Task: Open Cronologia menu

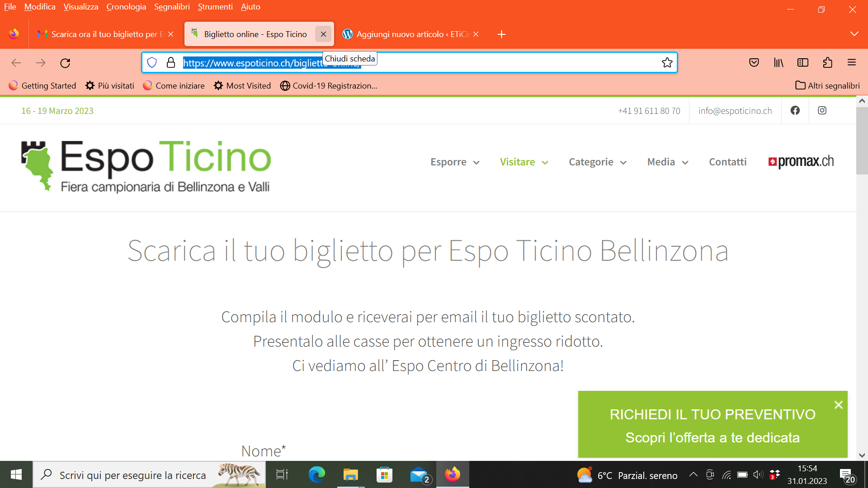Action: coord(126,7)
